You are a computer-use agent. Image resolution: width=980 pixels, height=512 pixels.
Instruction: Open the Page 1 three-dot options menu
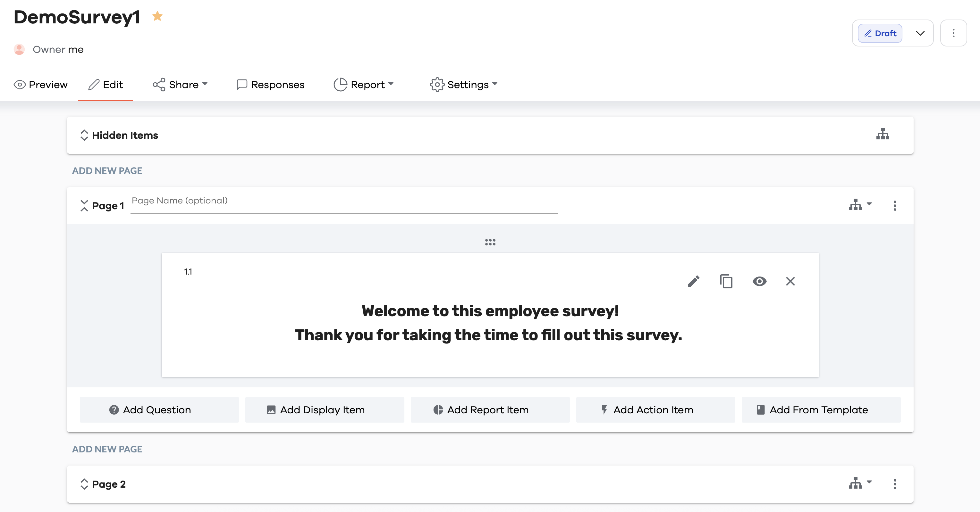[894, 206]
